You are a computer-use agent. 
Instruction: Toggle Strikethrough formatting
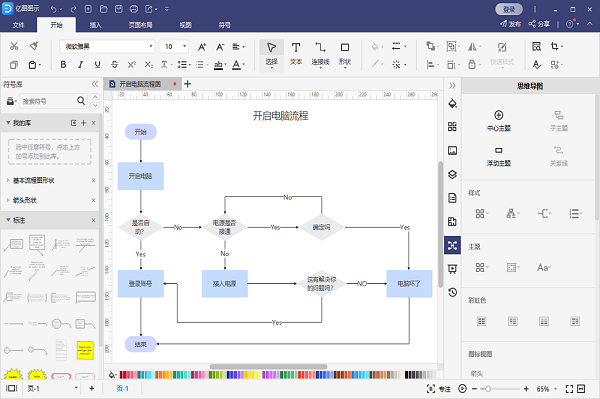(x=114, y=65)
